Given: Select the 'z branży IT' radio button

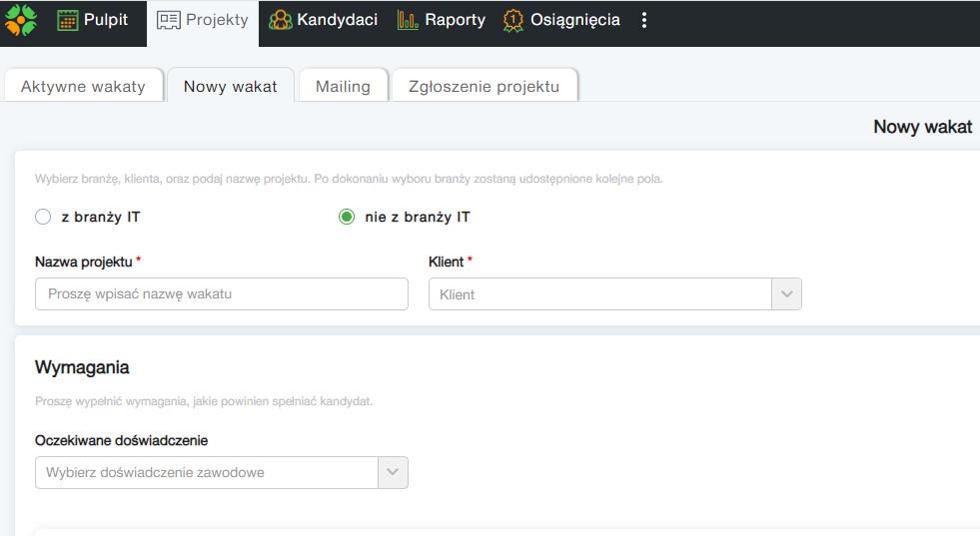Looking at the screenshot, I should click(43, 217).
